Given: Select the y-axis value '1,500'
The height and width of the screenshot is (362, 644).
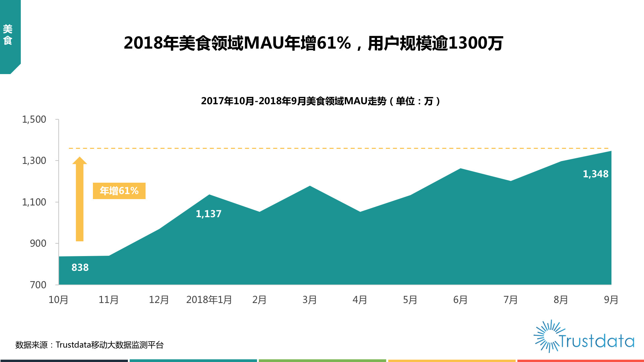Looking at the screenshot, I should coord(34,119).
